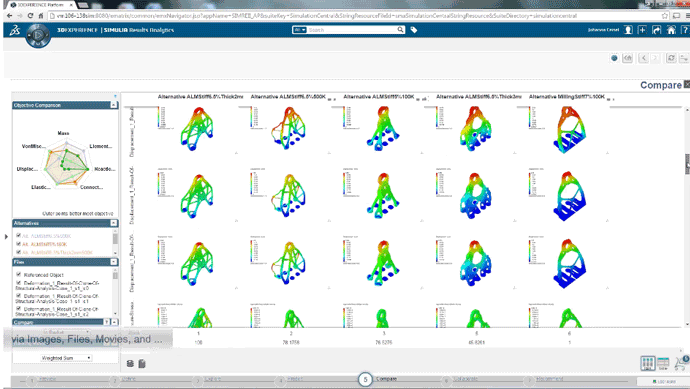
Task: Open the basket cart icon
Action: [x=682, y=363]
